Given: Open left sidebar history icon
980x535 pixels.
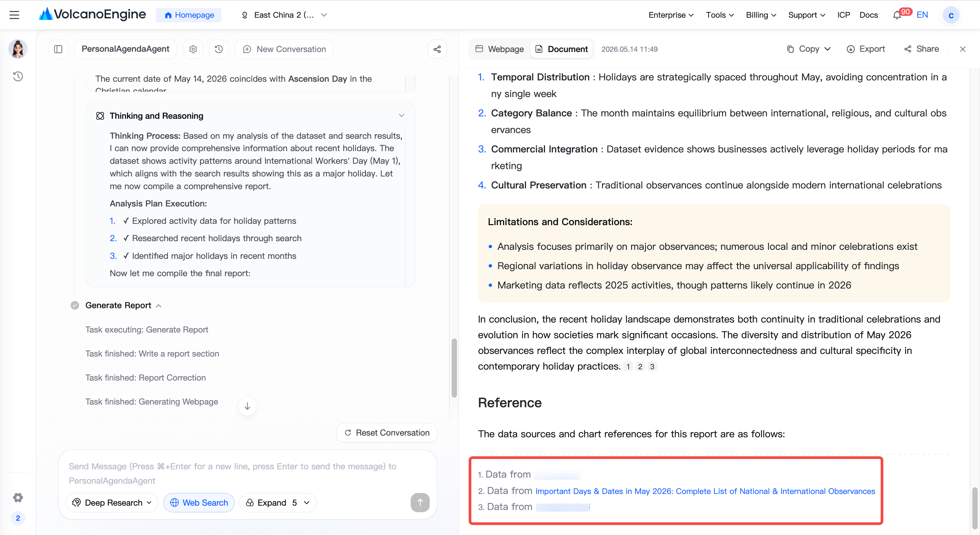Looking at the screenshot, I should [18, 76].
